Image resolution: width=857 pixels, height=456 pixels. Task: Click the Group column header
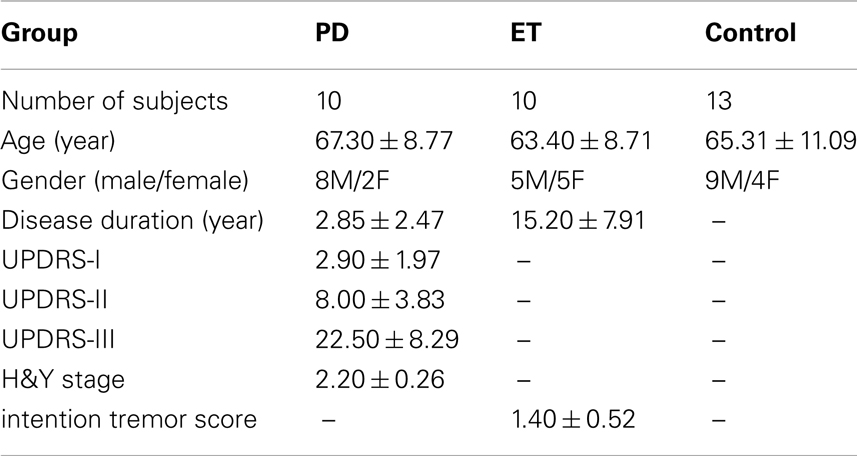click(x=39, y=35)
